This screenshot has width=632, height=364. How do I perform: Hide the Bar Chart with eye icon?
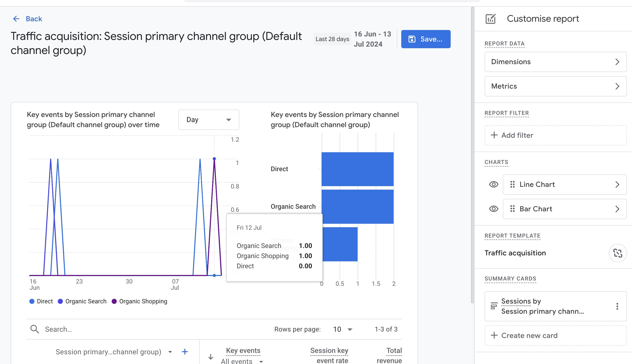coord(494,209)
